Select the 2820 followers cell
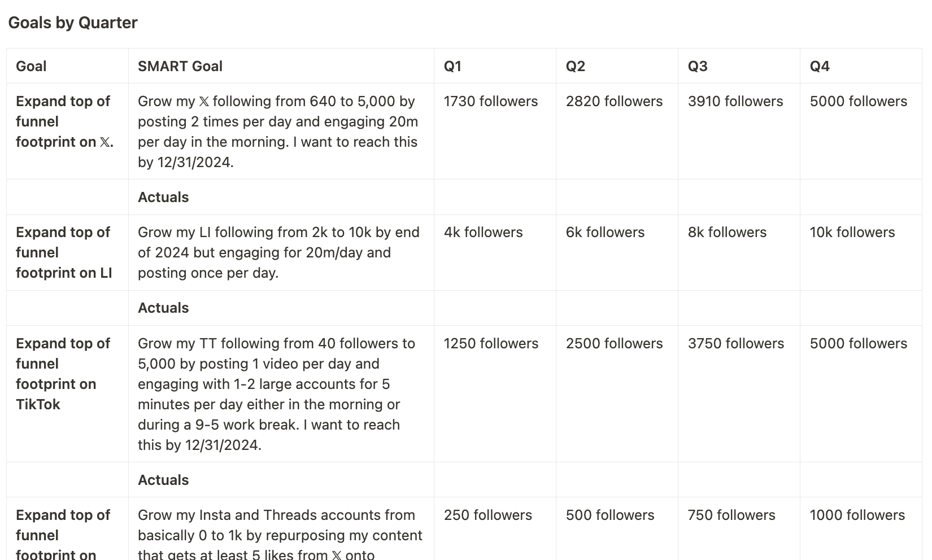 (x=617, y=132)
